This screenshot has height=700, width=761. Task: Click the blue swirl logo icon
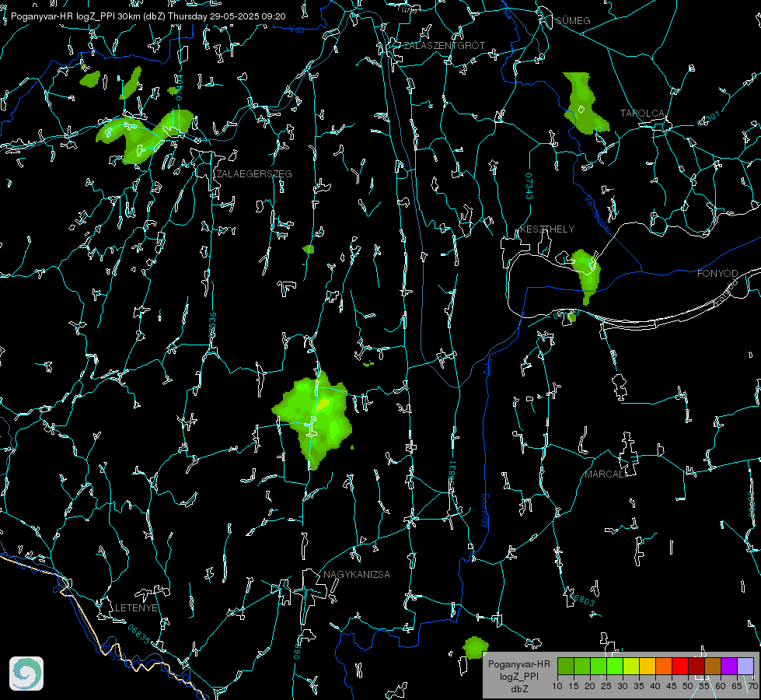[x=26, y=674]
